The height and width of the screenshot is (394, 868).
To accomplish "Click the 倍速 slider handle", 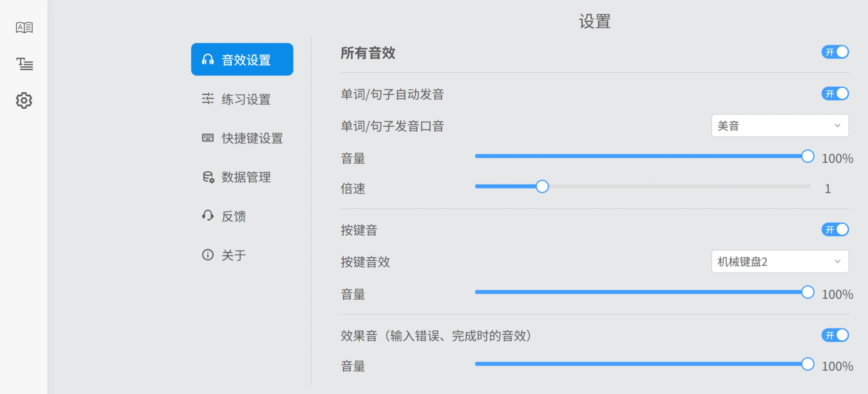I will coord(542,187).
